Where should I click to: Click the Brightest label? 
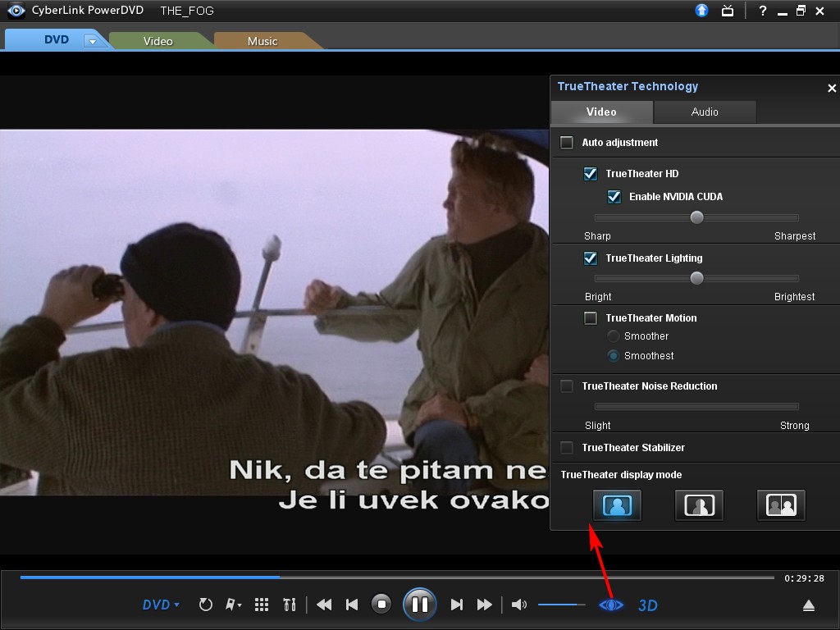pyautogui.click(x=794, y=297)
